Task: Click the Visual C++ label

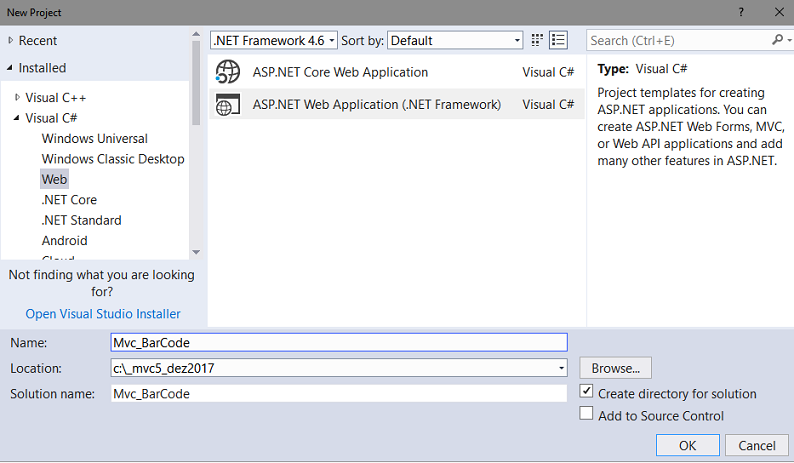Action: tap(56, 97)
